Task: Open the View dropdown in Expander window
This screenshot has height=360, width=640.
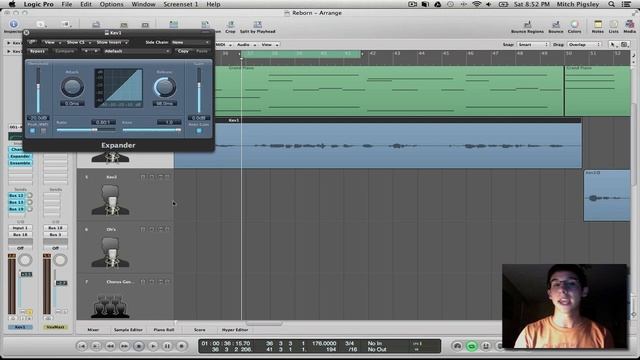Action: pyautogui.click(x=52, y=42)
